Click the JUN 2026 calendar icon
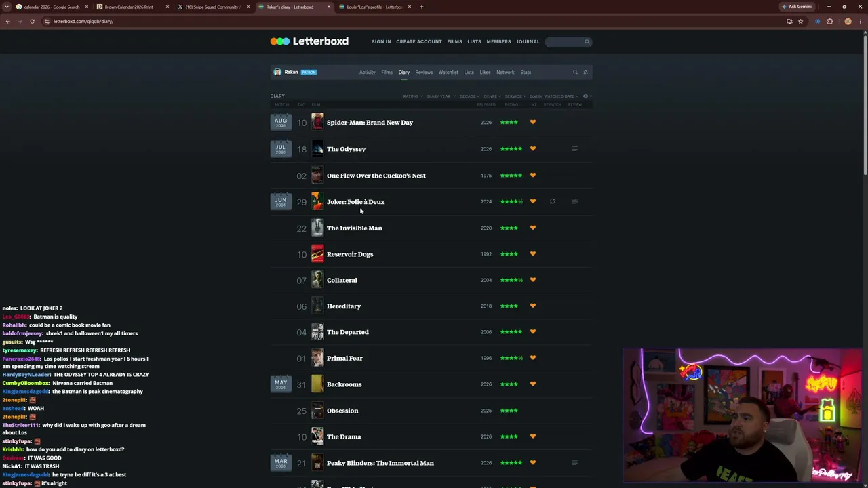 click(281, 201)
